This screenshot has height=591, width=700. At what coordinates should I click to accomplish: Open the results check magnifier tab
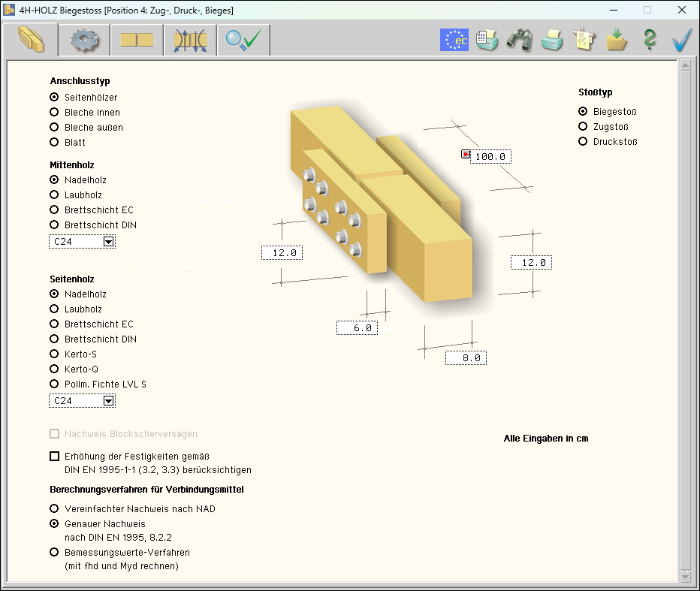coord(244,40)
